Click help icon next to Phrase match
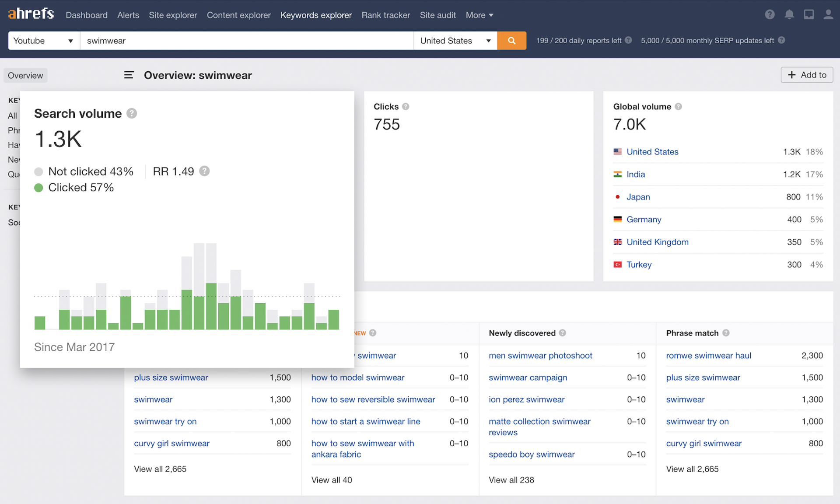 pyautogui.click(x=726, y=333)
